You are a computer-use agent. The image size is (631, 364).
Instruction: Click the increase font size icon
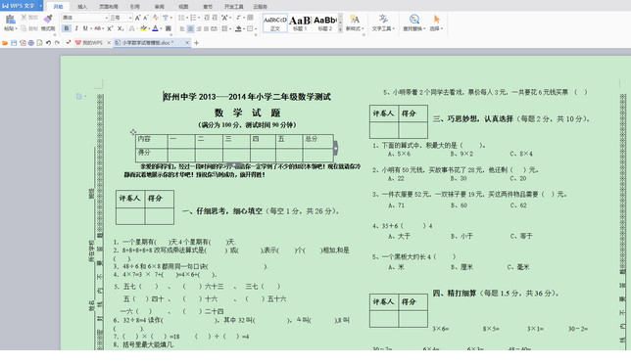point(137,18)
